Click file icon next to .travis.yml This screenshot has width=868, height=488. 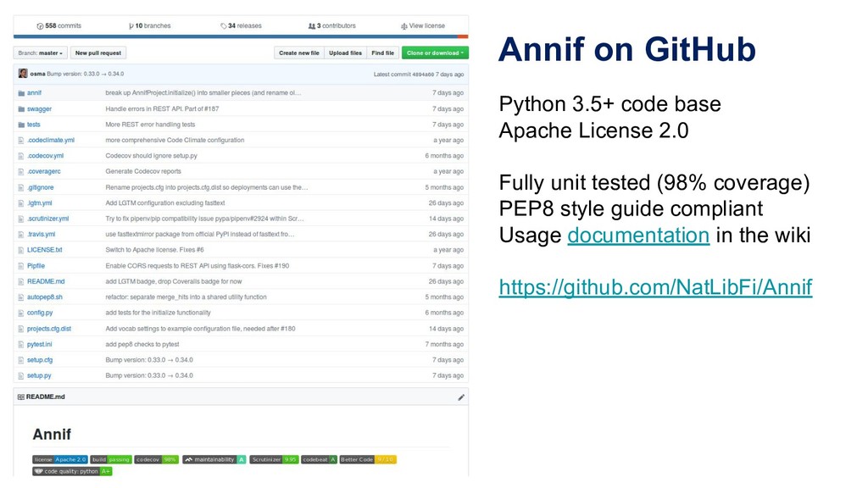tap(21, 234)
